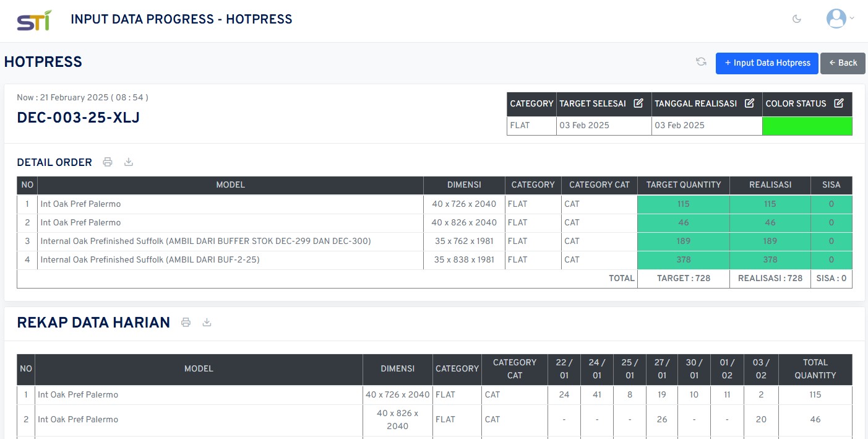Edit Target Selesai with its pencil icon
Viewport: 868px width, 439px height.
(638, 103)
